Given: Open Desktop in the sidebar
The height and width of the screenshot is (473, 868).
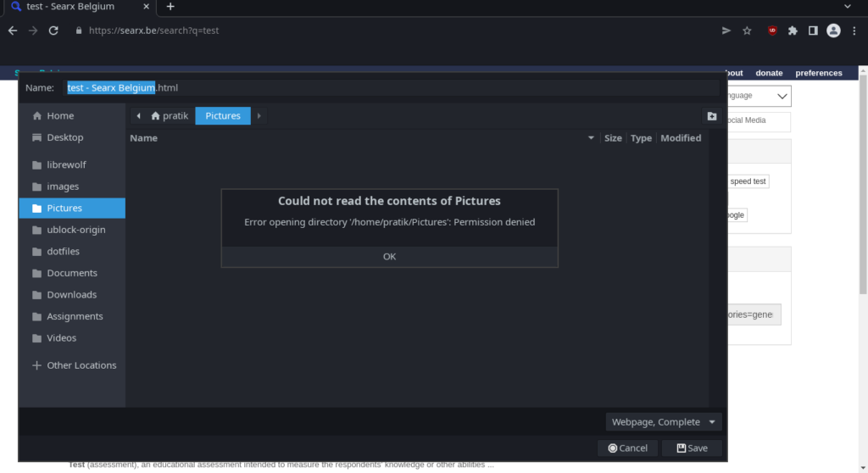Looking at the screenshot, I should point(72,137).
